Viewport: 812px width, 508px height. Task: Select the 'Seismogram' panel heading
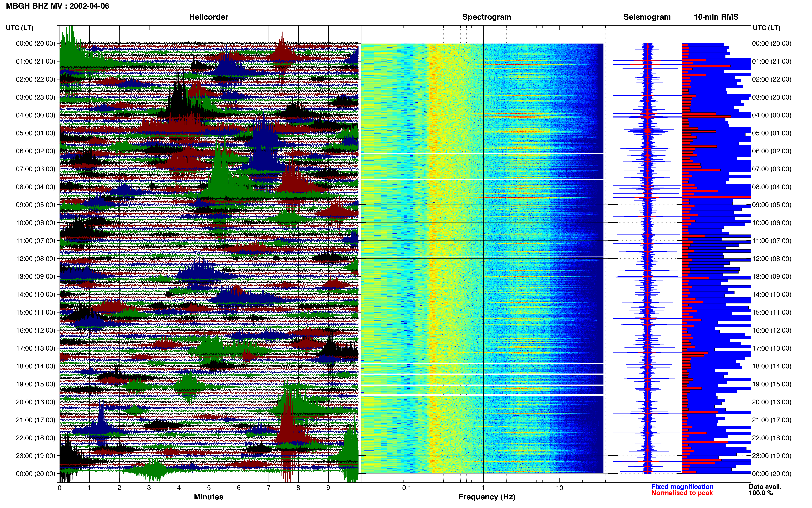click(x=647, y=17)
